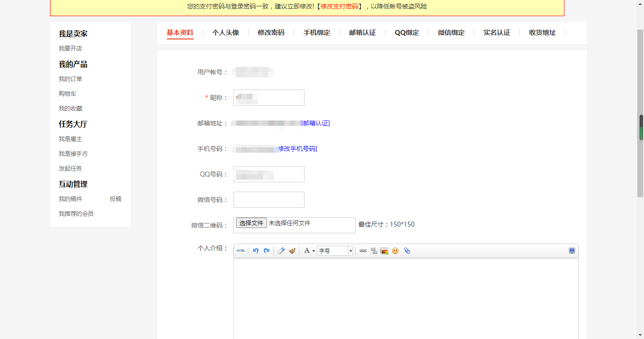Open the insert image icon in editor toolbar
Viewport: 644px width, 339px height.
click(x=384, y=251)
